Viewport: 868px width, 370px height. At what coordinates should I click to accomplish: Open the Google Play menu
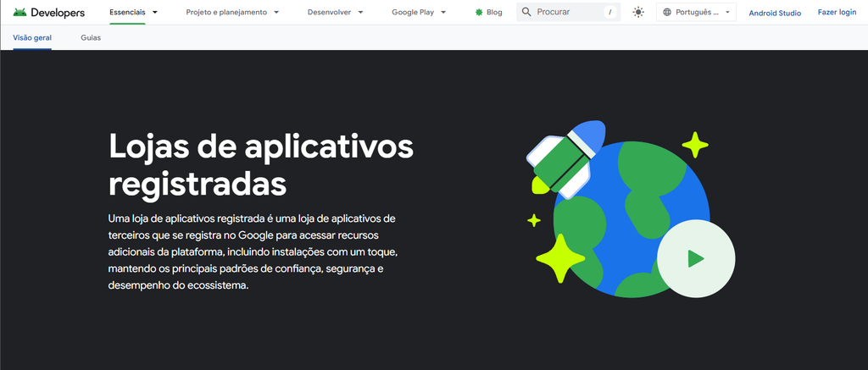pos(413,12)
